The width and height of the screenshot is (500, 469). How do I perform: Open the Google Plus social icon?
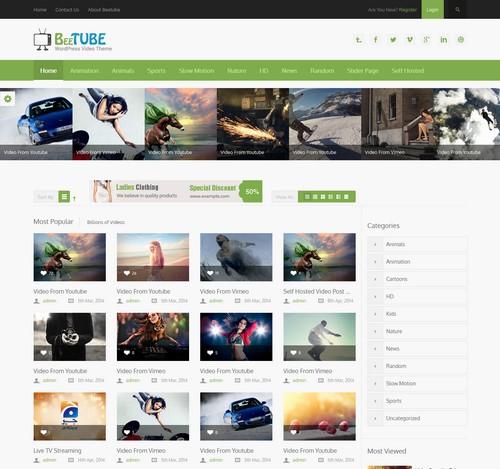click(x=426, y=40)
